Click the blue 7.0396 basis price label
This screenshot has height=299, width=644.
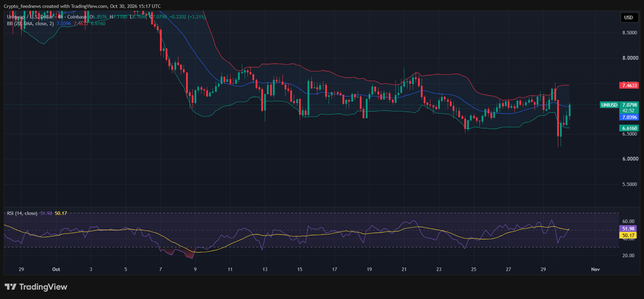click(x=629, y=117)
